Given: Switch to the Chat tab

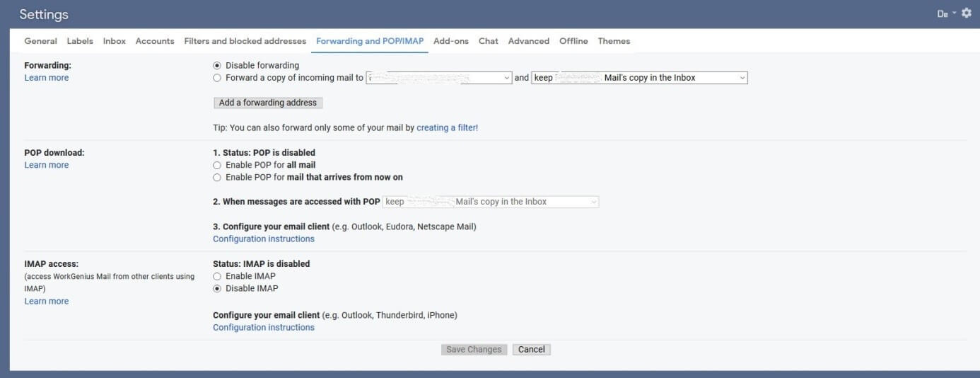Looking at the screenshot, I should (x=489, y=41).
